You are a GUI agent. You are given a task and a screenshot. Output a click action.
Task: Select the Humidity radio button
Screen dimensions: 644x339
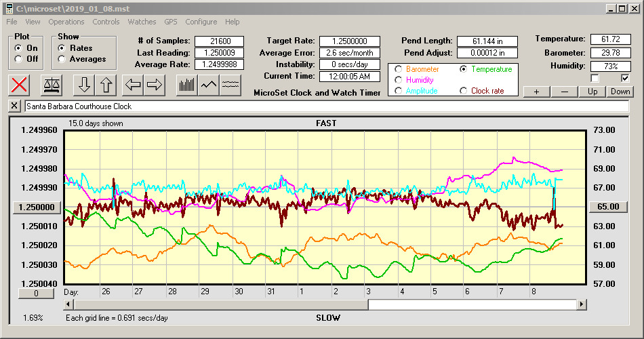398,80
